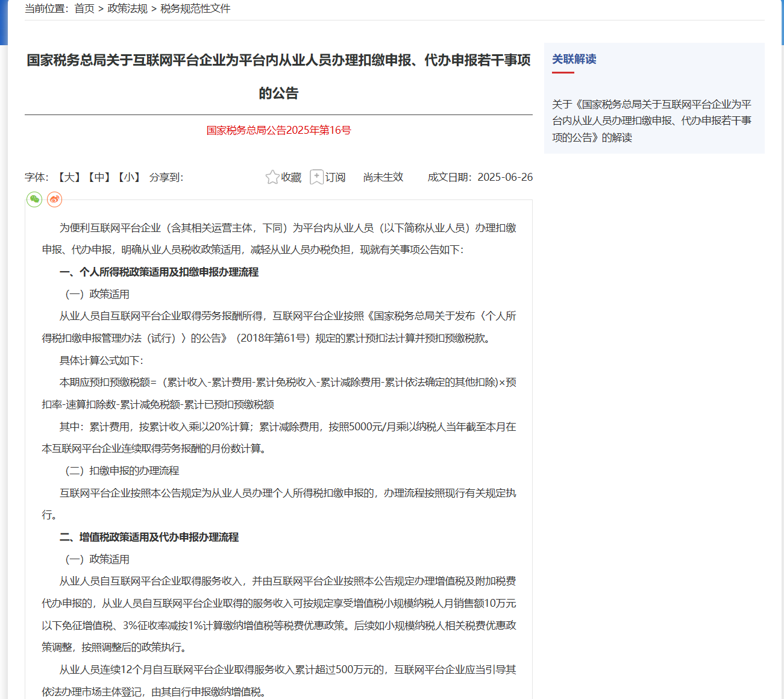Click the 尚未生效 status label
The image size is (784, 699).
(x=383, y=177)
